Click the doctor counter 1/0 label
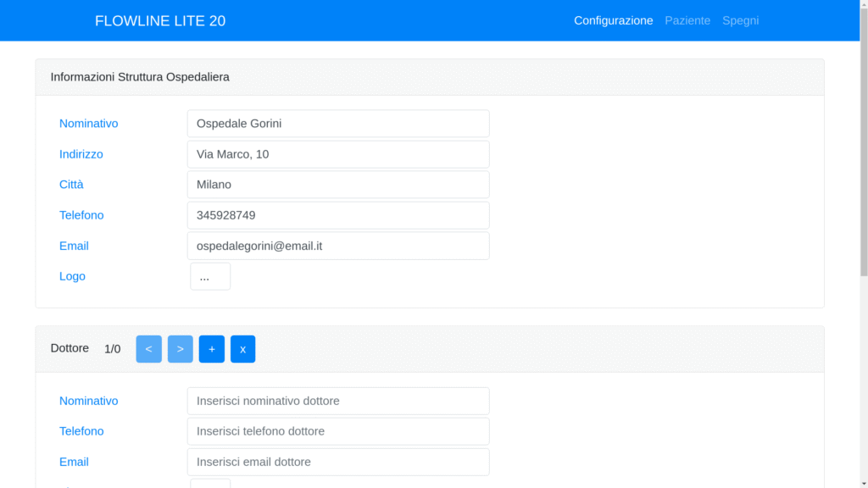 112,349
